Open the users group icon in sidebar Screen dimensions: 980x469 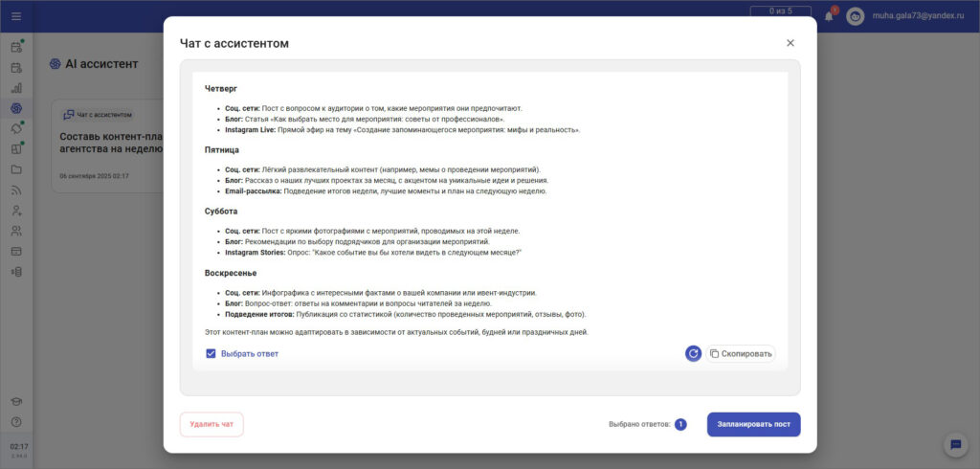coord(16,231)
